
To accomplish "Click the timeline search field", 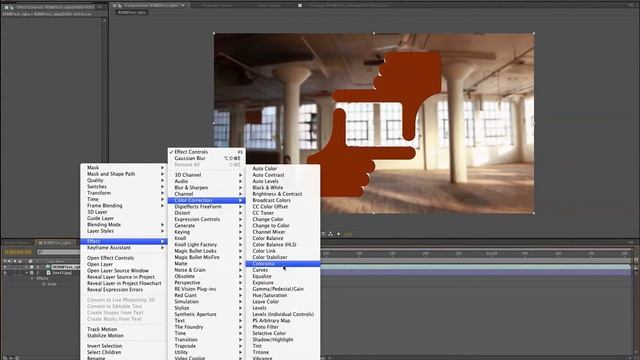I will click(x=58, y=252).
